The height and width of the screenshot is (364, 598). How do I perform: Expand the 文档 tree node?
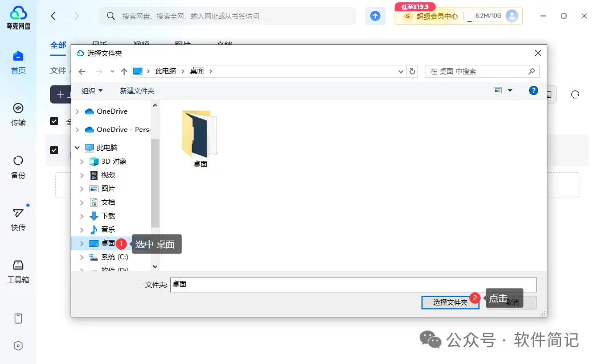pyautogui.click(x=81, y=202)
